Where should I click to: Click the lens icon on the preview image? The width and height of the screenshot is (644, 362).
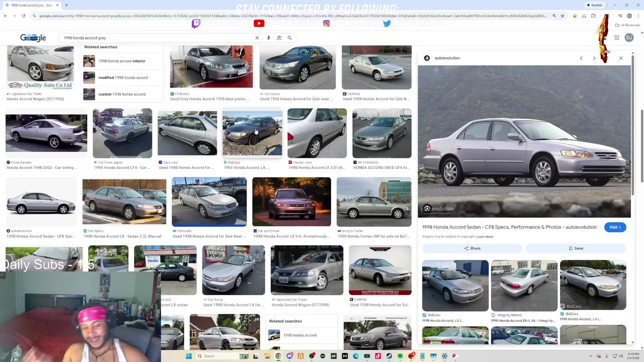(x=427, y=209)
